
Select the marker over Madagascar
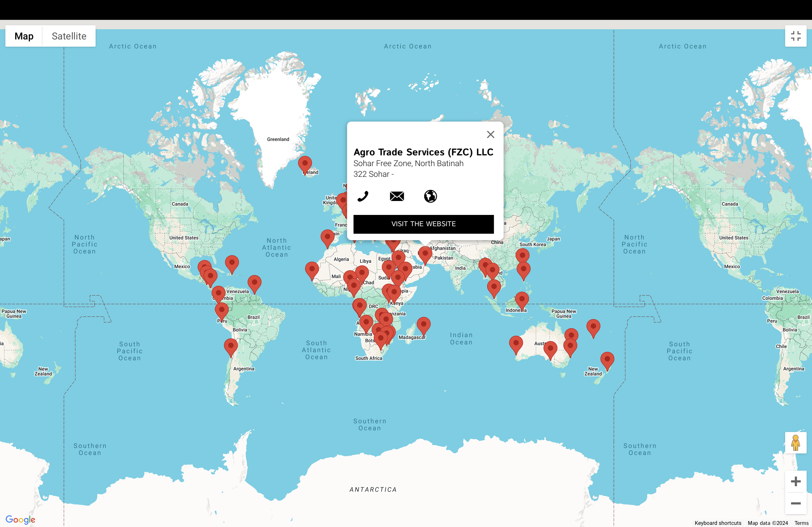pyautogui.click(x=423, y=324)
